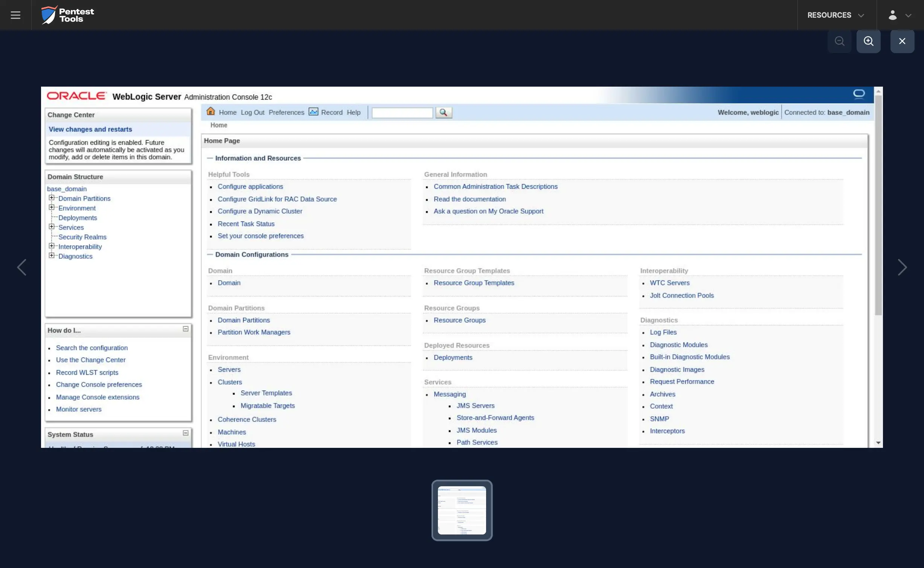Expand the Environment tree node
924x568 pixels.
52,207
